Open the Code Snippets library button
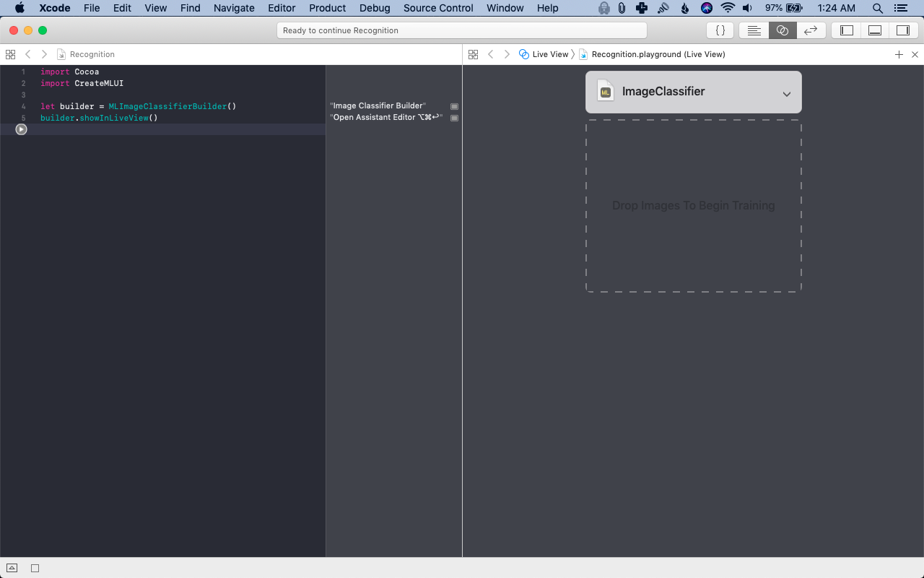Screen dimensions: 924x578 720,30
